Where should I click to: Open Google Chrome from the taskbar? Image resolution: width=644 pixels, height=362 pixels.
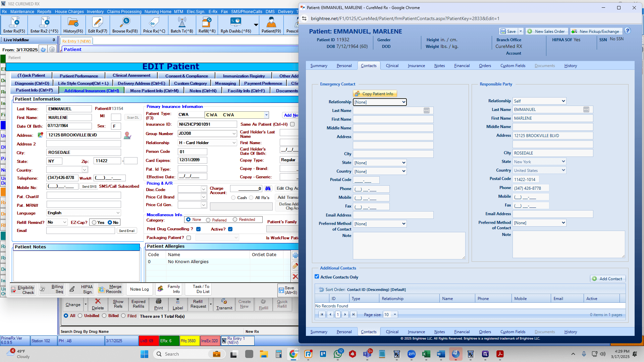[293, 354]
